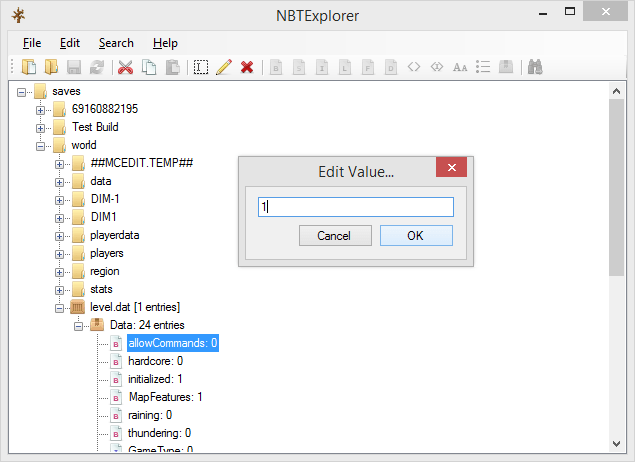This screenshot has width=635, height=462.
Task: Click the red Delete X icon
Action: tap(247, 67)
